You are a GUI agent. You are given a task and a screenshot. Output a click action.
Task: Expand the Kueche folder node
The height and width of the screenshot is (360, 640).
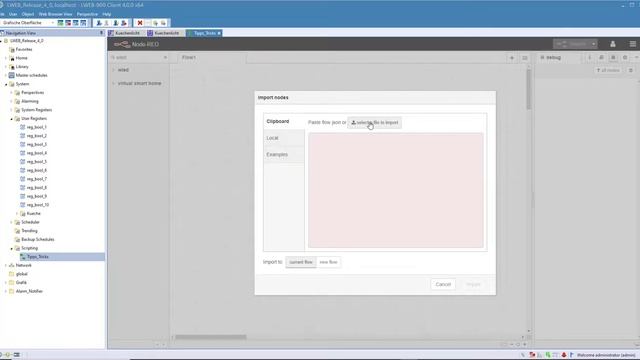click(x=17, y=213)
